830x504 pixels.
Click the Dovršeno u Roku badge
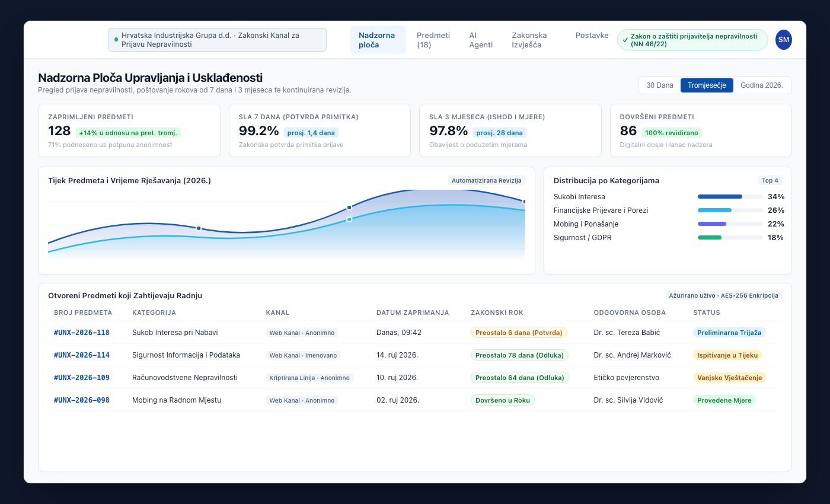503,400
